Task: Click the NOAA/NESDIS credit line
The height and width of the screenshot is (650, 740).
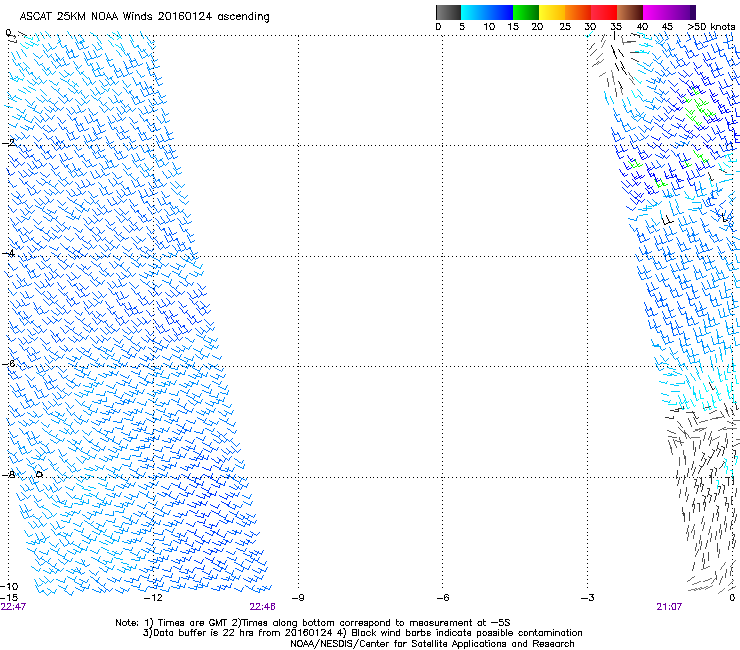Action: 432,644
